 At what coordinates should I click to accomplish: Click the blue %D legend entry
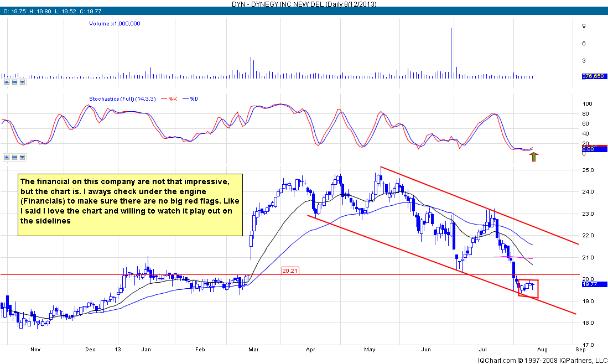pyautogui.click(x=191, y=99)
